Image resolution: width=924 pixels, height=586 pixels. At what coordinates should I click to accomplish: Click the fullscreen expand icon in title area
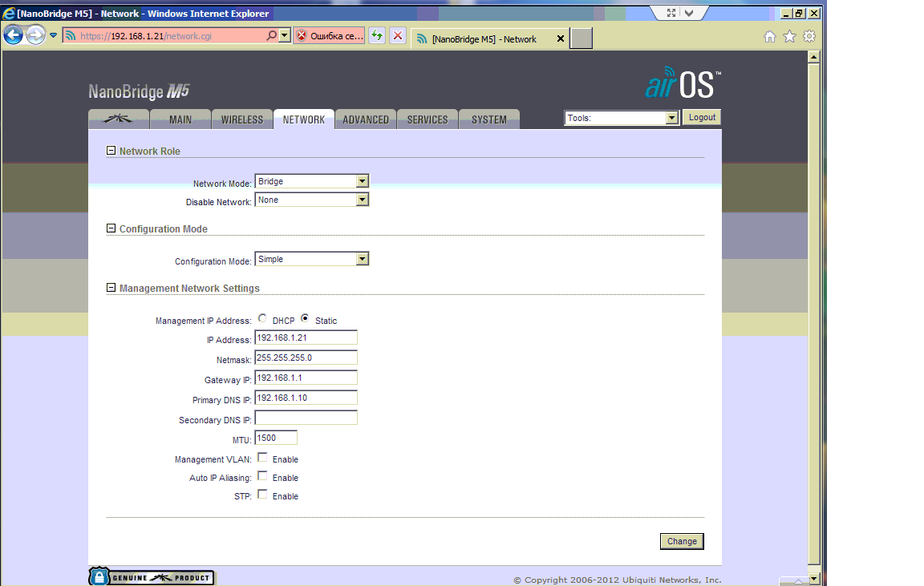point(671,13)
